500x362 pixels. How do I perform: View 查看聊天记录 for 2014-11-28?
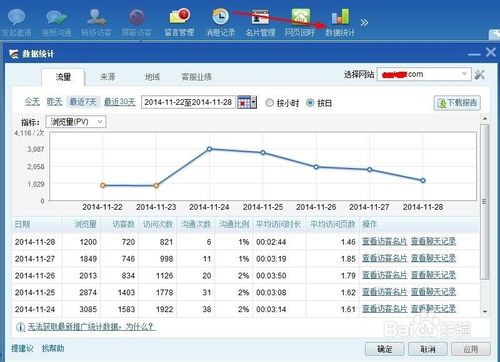click(433, 241)
